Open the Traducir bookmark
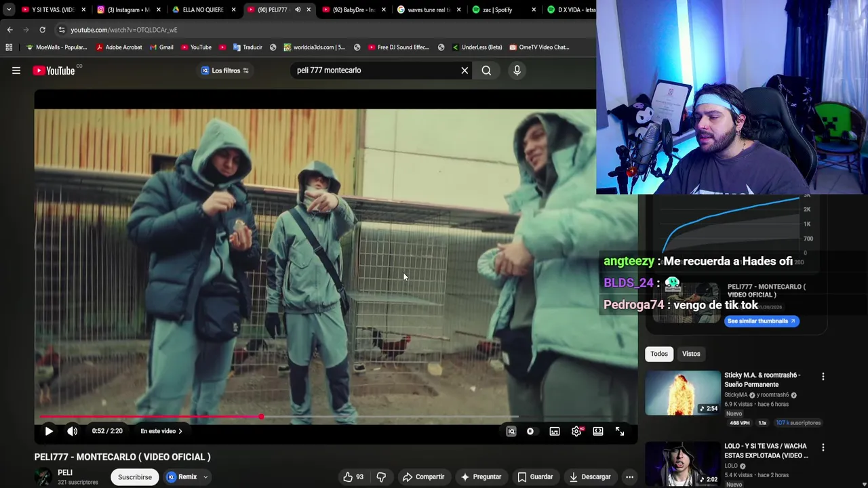This screenshot has width=868, height=488. pos(248,47)
